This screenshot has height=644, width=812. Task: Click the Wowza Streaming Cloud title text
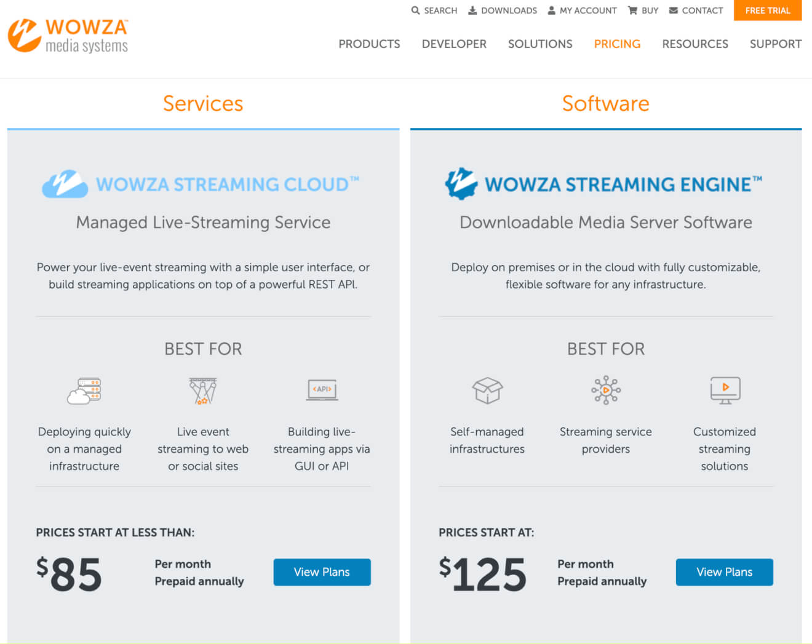click(x=228, y=184)
